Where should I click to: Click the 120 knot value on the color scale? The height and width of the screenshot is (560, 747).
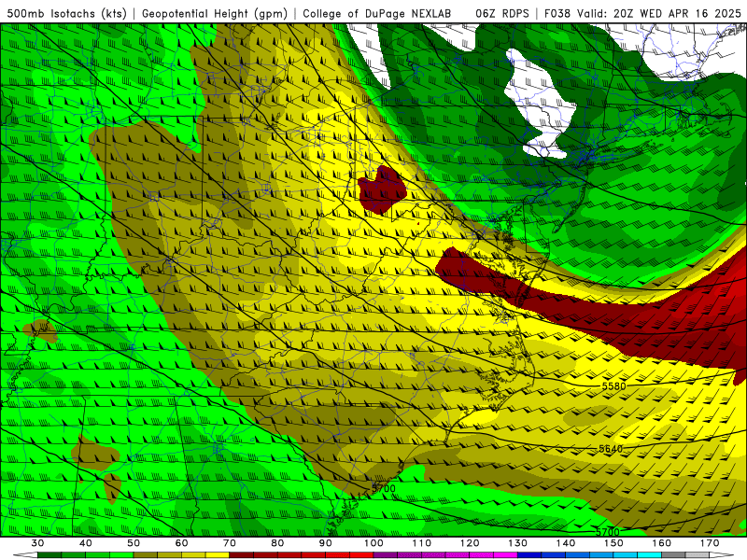tap(470, 543)
